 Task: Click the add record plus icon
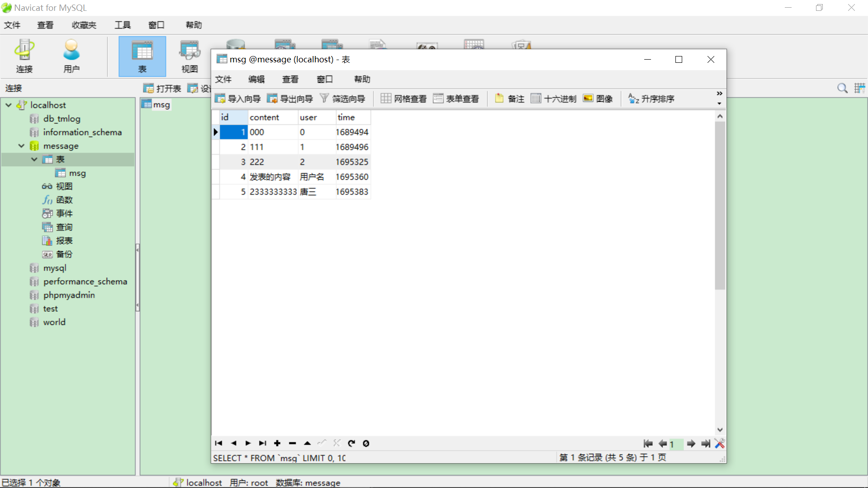(x=277, y=443)
